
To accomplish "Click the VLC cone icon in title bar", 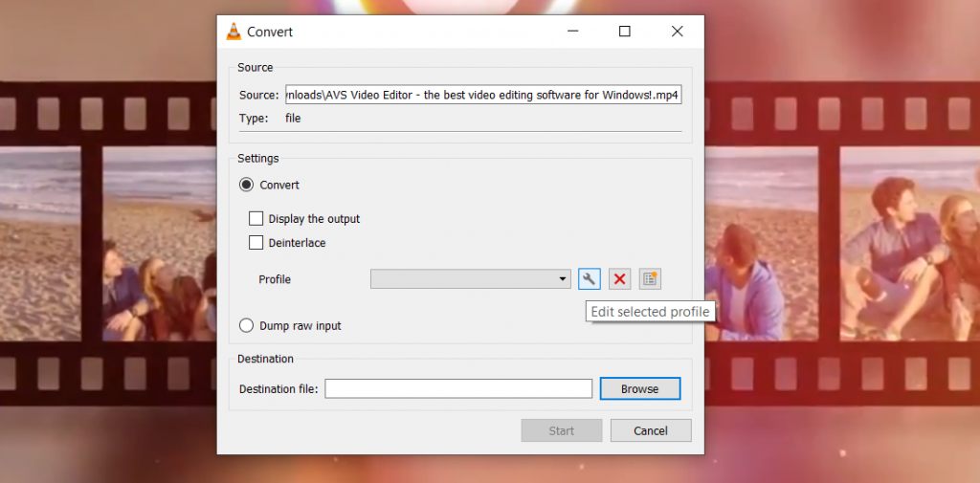I will tap(234, 32).
